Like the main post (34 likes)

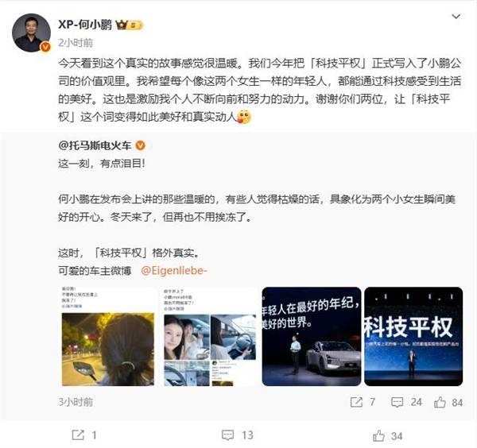point(388,435)
